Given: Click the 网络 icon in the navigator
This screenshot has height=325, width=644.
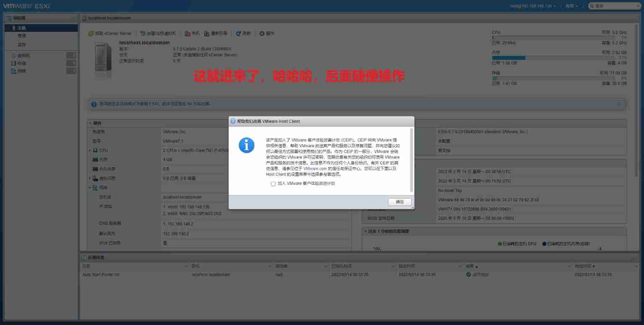Looking at the screenshot, I should (14, 71).
